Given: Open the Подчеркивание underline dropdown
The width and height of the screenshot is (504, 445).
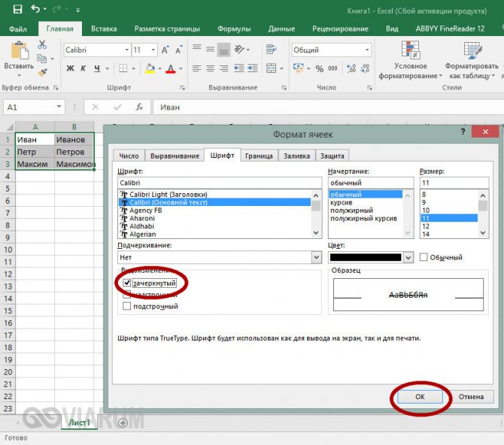Looking at the screenshot, I should [316, 257].
